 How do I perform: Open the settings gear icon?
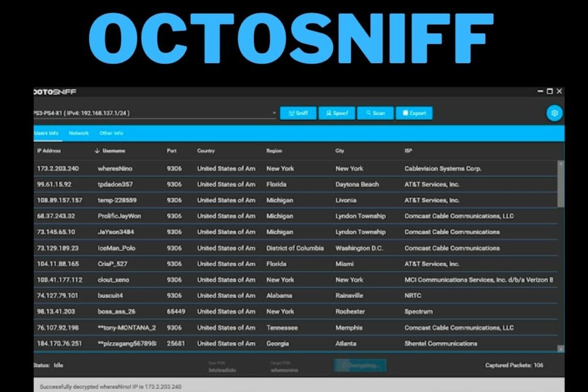tap(554, 113)
